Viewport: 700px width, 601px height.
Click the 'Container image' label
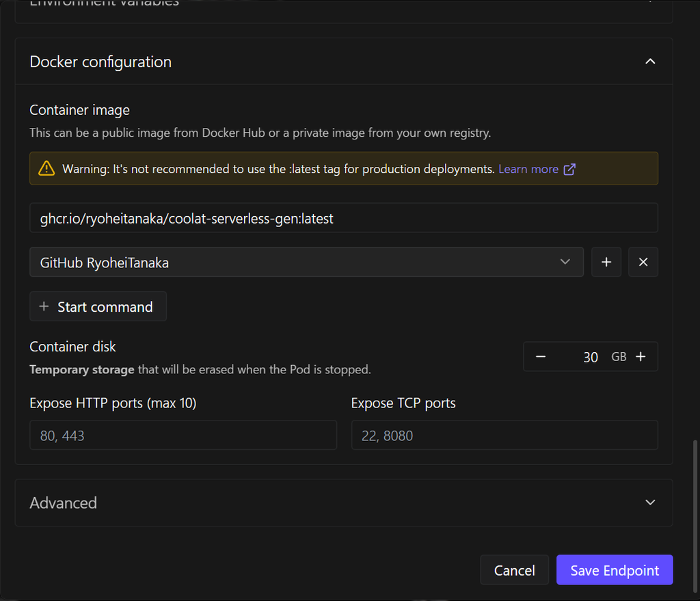coord(79,110)
